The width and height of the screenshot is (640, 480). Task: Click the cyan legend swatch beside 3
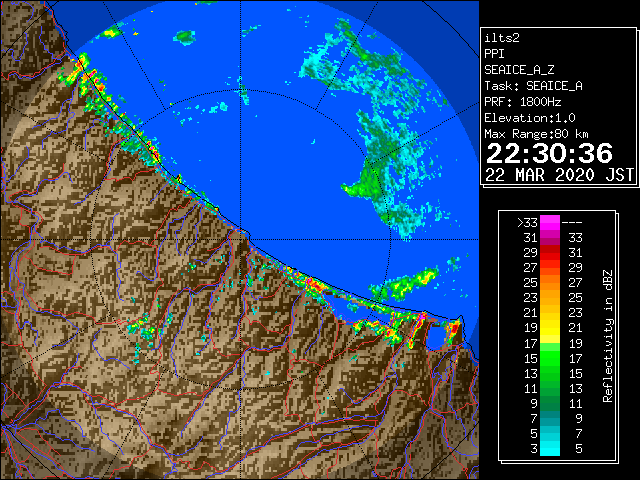click(x=550, y=448)
